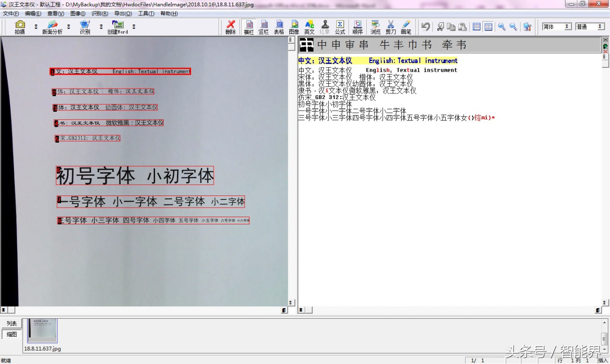Image resolution: width=610 pixels, height=364 pixels.
Task: Select the 一号字体 小一字体 recognition region
Action: 151,202
